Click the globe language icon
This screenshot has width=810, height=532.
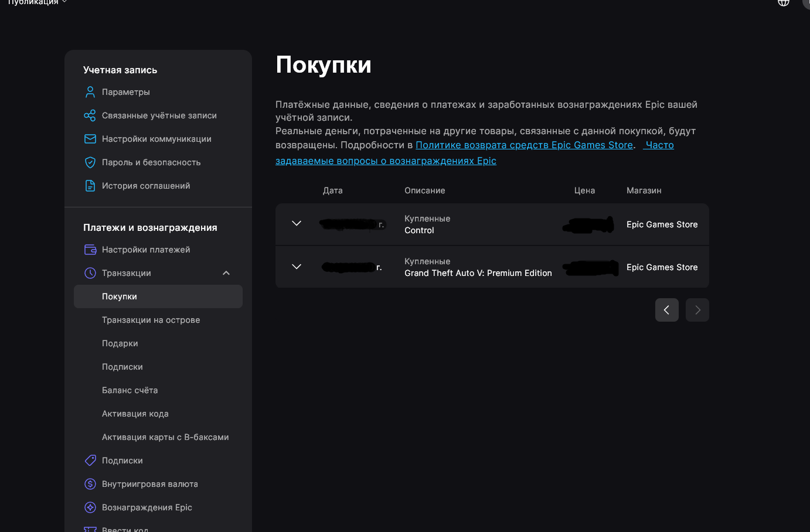tap(783, 3)
